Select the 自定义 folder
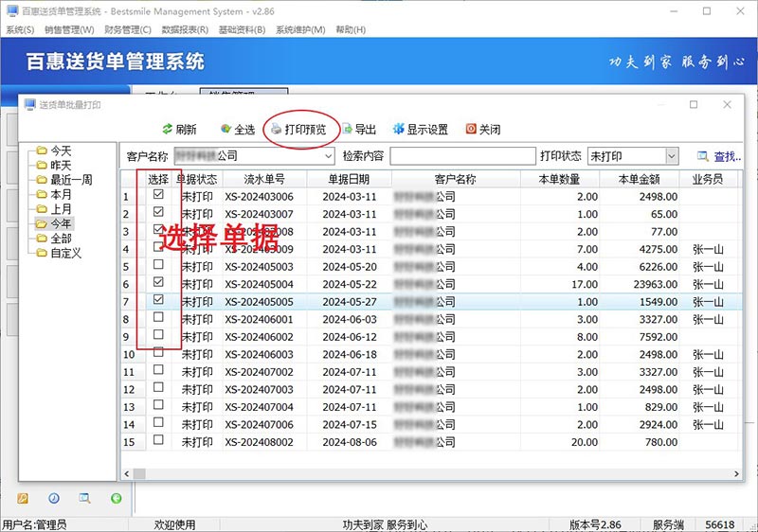 click(x=60, y=253)
